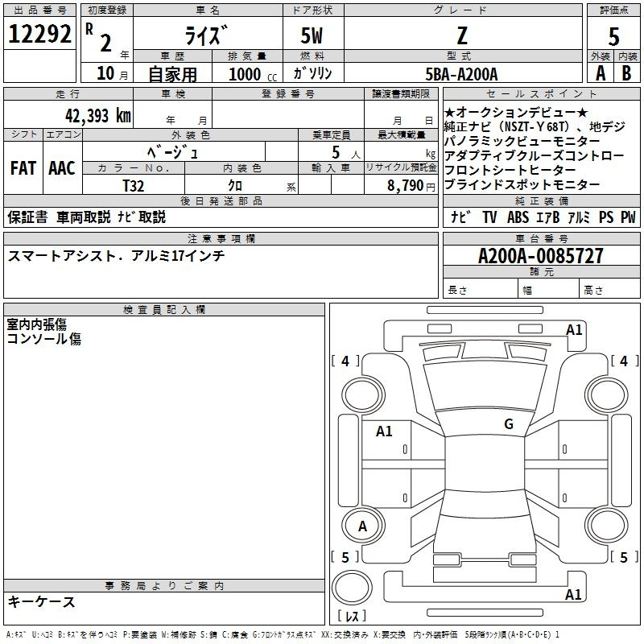644x644 pixels.
Task: Click the seating capacity 5 人
Action: pos(346,153)
